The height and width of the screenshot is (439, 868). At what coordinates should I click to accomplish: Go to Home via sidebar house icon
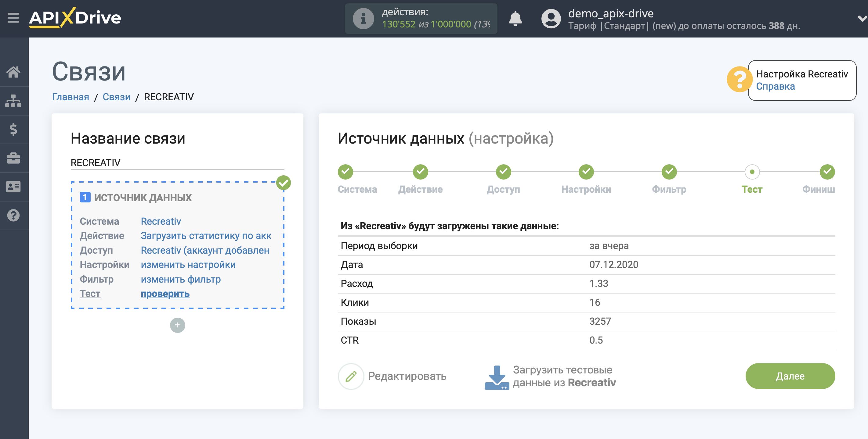pyautogui.click(x=13, y=72)
